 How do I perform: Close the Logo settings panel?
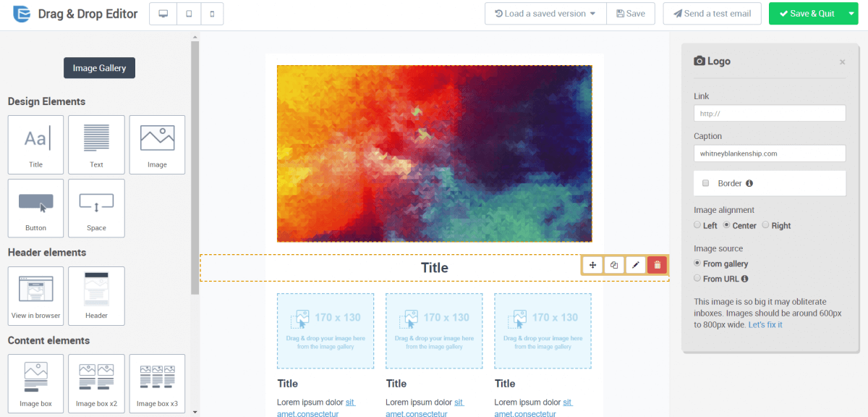pos(842,62)
